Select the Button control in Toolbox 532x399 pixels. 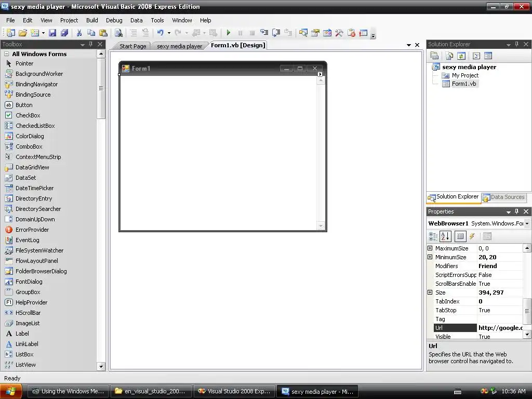pyautogui.click(x=24, y=105)
